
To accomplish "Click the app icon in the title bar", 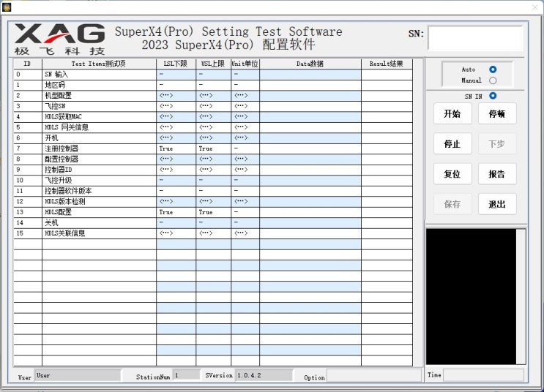I will pyautogui.click(x=7, y=7).
